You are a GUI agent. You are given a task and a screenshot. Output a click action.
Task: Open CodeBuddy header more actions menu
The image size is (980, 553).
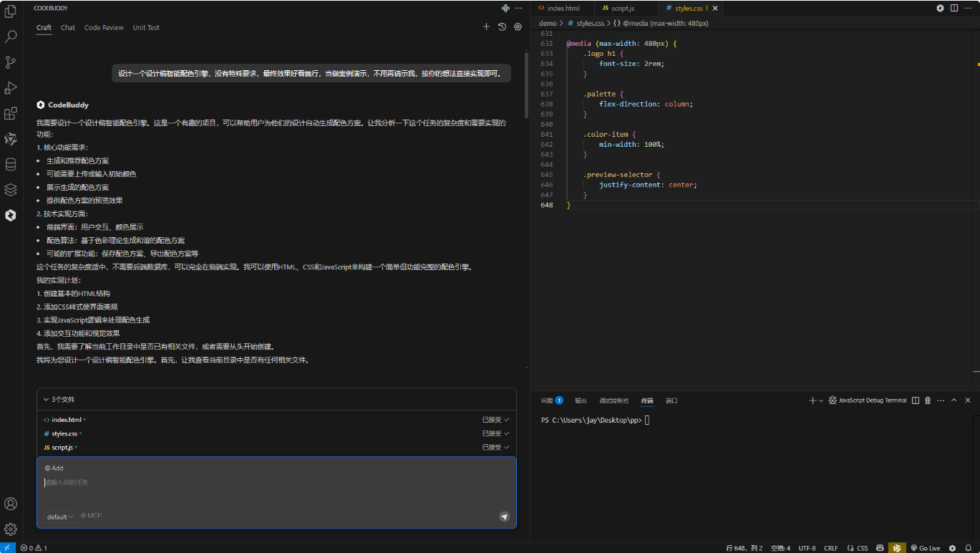pyautogui.click(x=518, y=8)
